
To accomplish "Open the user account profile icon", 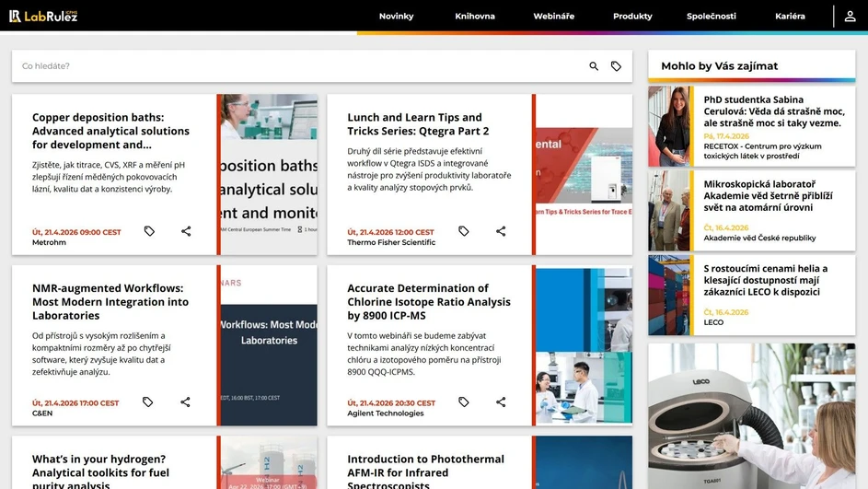I will pos(850,17).
